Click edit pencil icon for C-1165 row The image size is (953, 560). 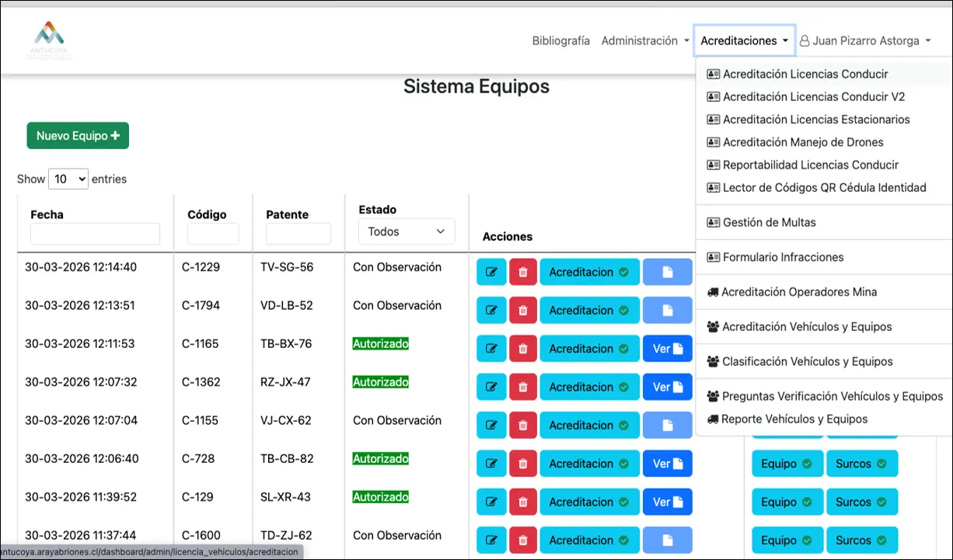(x=491, y=349)
